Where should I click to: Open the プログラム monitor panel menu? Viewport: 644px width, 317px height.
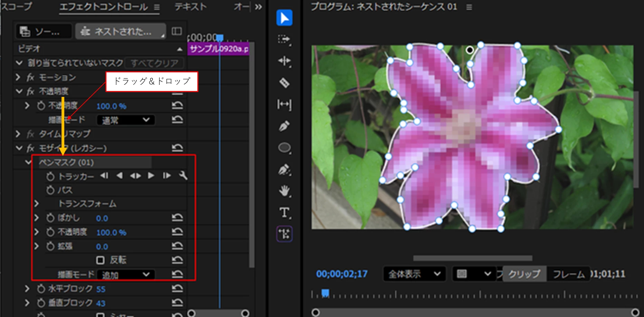(x=469, y=7)
